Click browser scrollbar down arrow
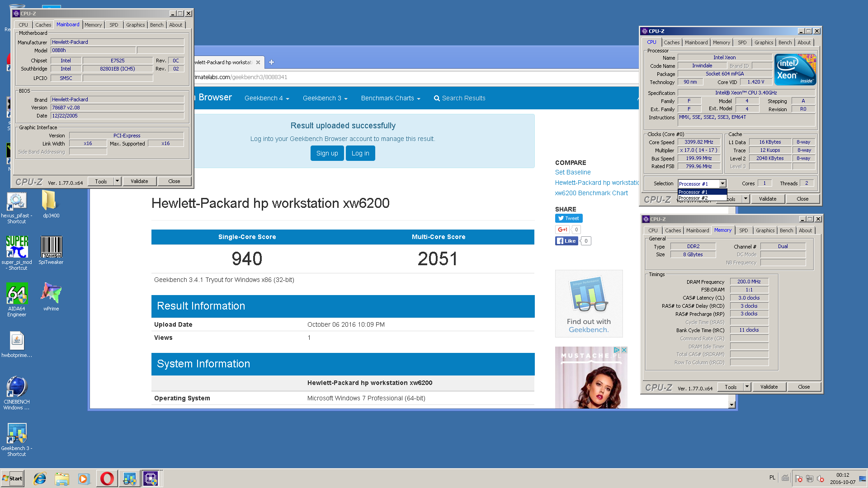The image size is (868, 488). tap(732, 404)
